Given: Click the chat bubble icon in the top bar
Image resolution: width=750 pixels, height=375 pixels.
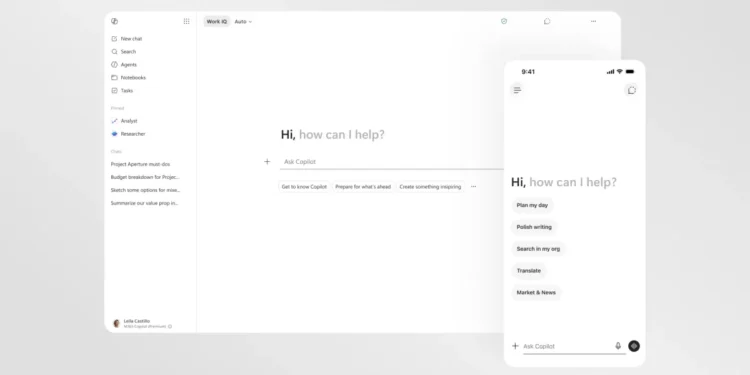Looking at the screenshot, I should point(547,21).
